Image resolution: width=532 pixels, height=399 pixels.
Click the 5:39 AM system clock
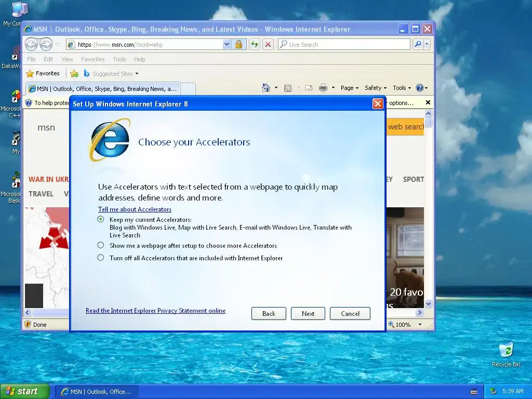(513, 391)
